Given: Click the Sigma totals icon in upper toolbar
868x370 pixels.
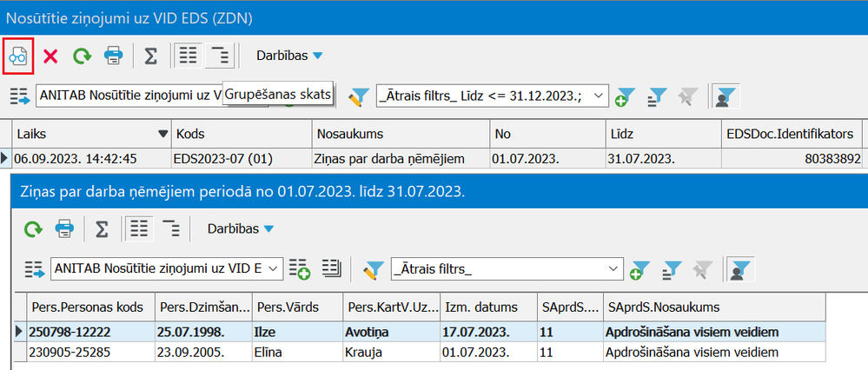Looking at the screenshot, I should (x=150, y=56).
